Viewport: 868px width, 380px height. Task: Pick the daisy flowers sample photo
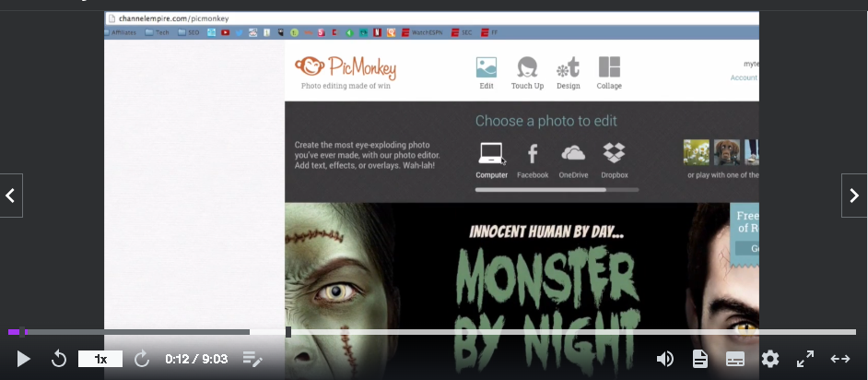(697, 152)
